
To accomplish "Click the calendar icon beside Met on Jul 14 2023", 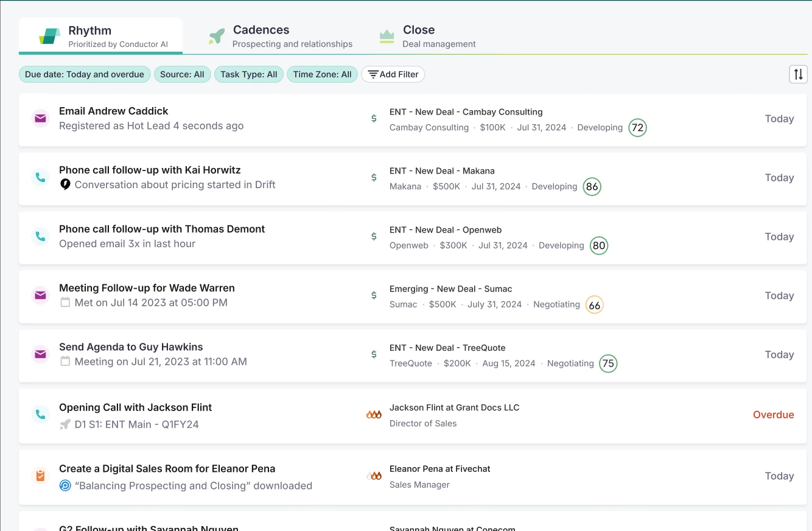I will point(65,303).
